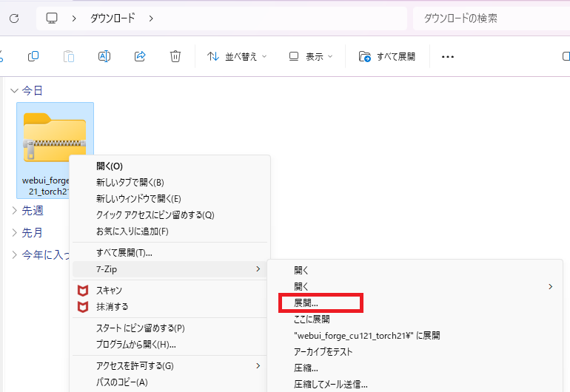This screenshot has height=392, width=570.
Task: Click the Delete trash can icon
Action: 175,56
